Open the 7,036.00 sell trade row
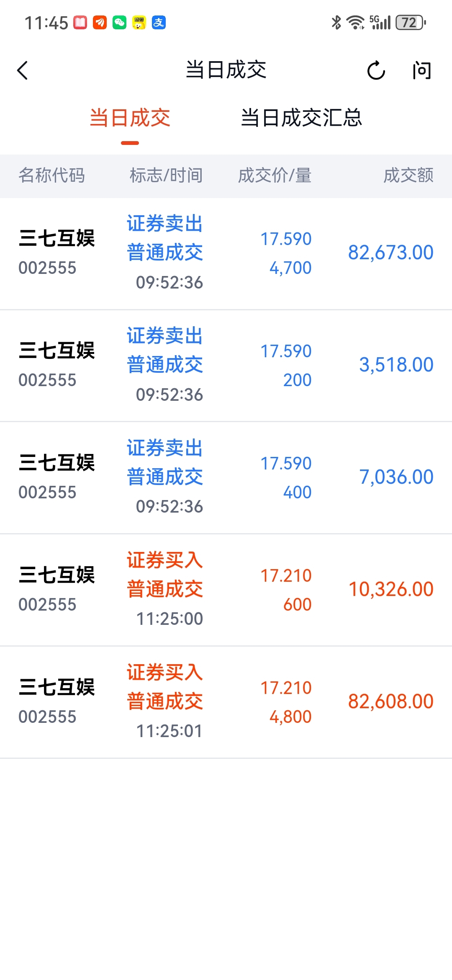Image resolution: width=452 pixels, height=980 pixels. (x=226, y=477)
